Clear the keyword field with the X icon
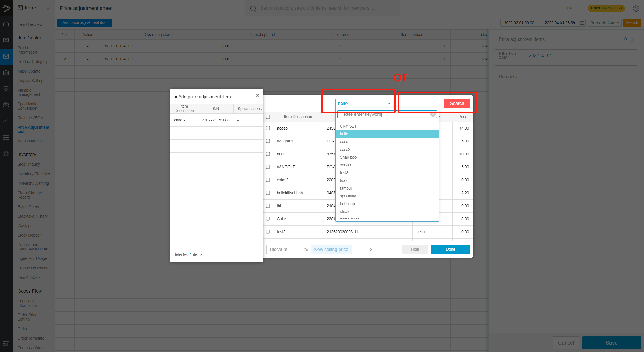The height and width of the screenshot is (352, 644). [x=433, y=114]
